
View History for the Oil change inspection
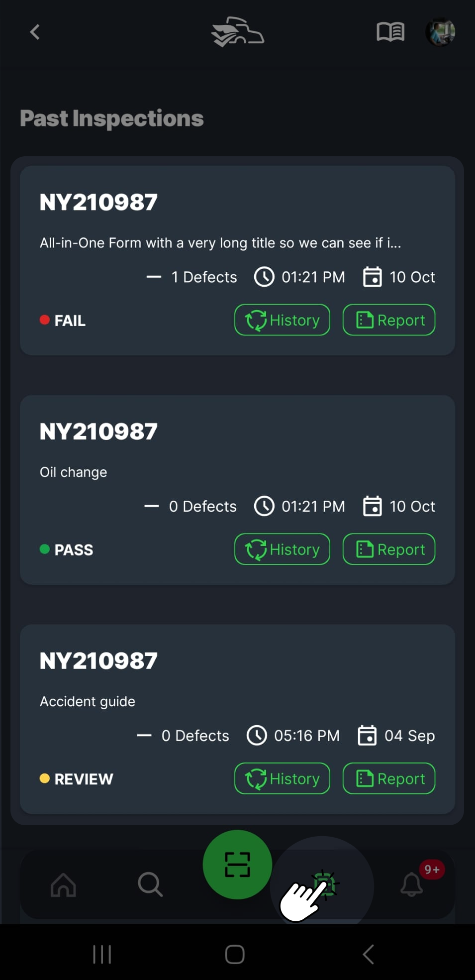click(x=282, y=549)
